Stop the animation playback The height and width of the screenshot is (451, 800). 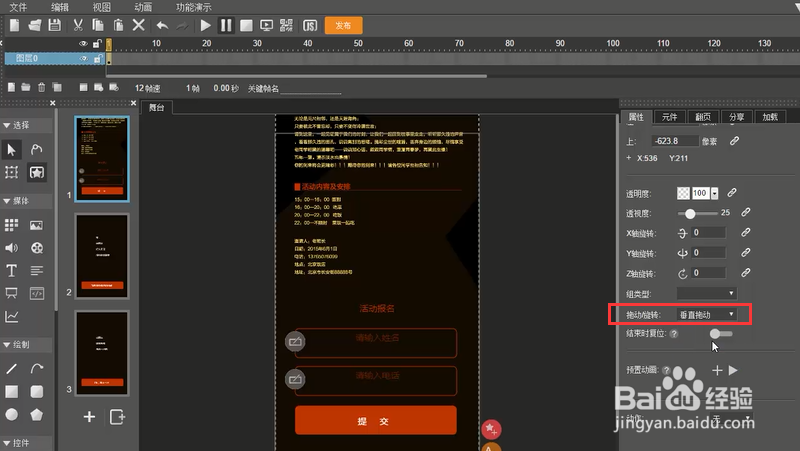(x=246, y=26)
